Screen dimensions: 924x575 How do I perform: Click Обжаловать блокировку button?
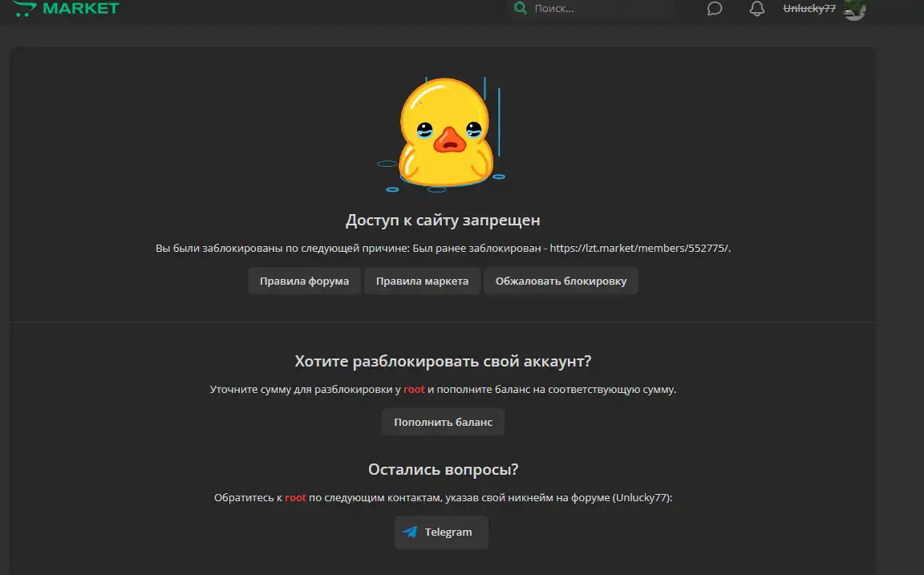561,281
